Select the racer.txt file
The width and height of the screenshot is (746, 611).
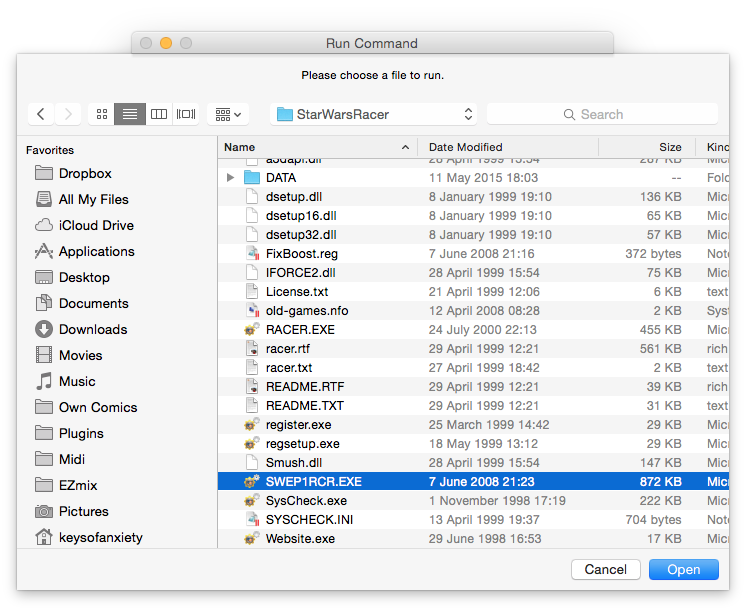coord(473,368)
